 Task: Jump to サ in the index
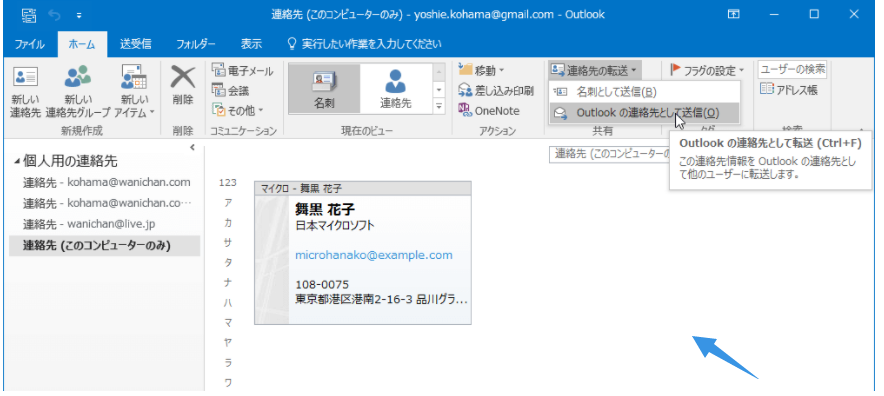coord(228,243)
